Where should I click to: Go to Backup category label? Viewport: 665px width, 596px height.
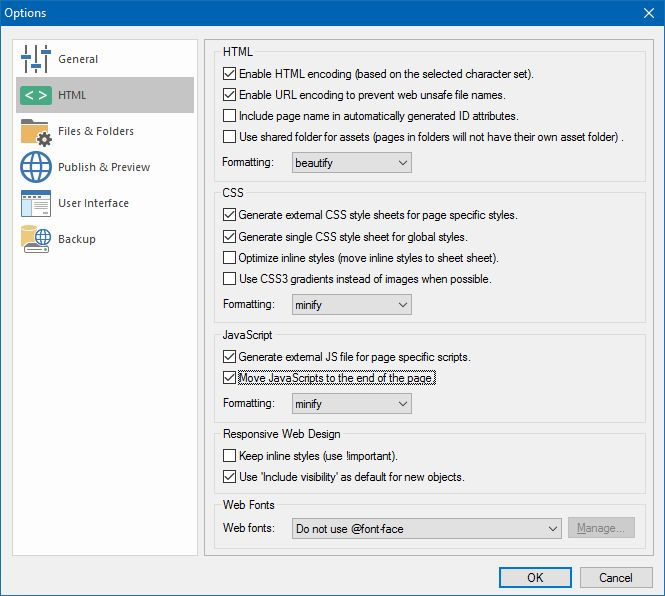[77, 239]
